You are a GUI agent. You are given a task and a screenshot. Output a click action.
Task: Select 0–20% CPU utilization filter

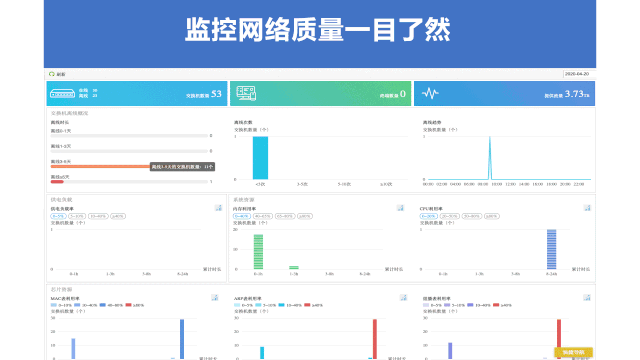pos(429,216)
